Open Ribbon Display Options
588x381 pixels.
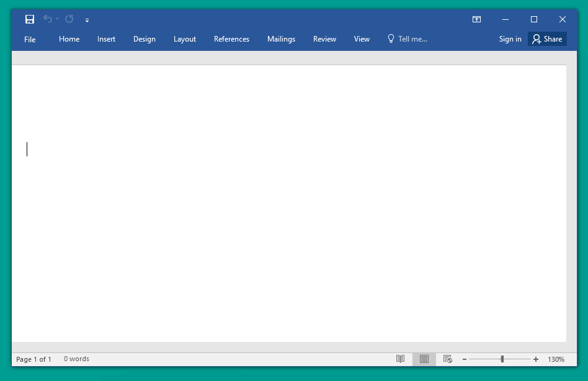[x=476, y=19]
